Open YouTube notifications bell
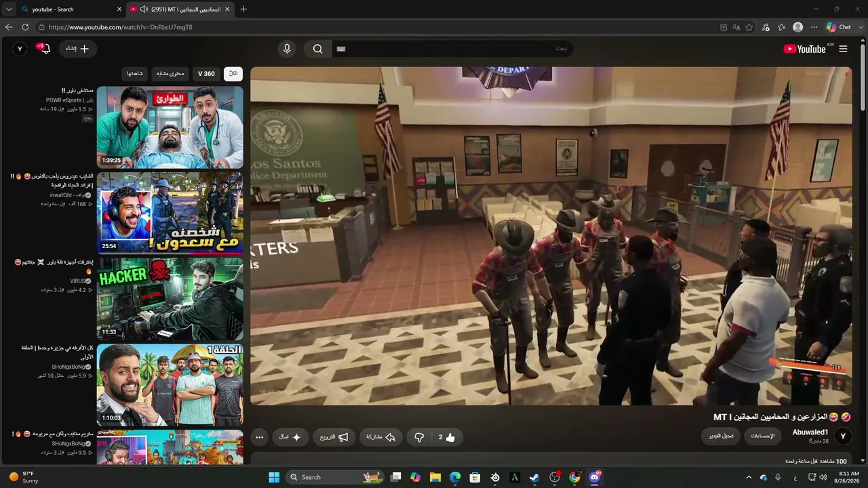The height and width of the screenshot is (488, 868). point(45,49)
